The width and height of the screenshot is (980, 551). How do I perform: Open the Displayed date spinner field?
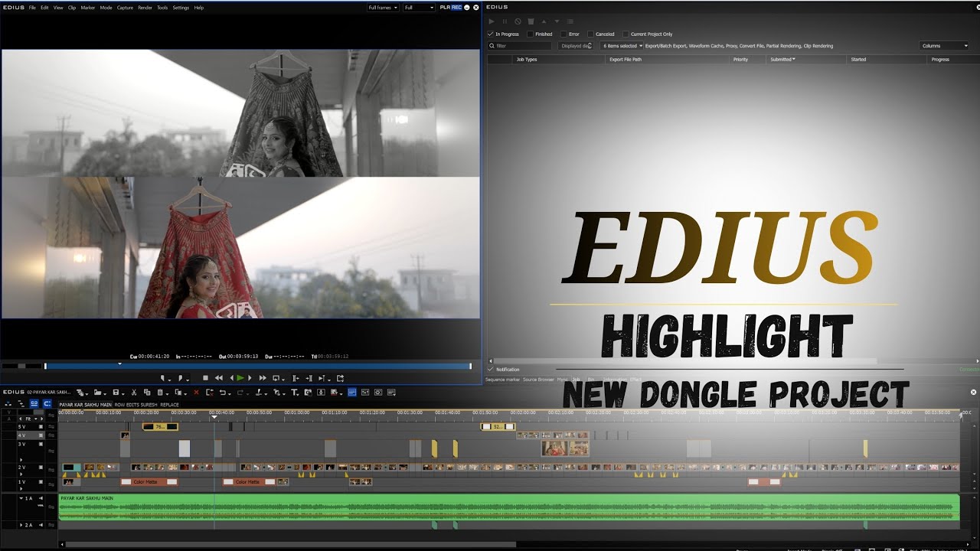577,46
